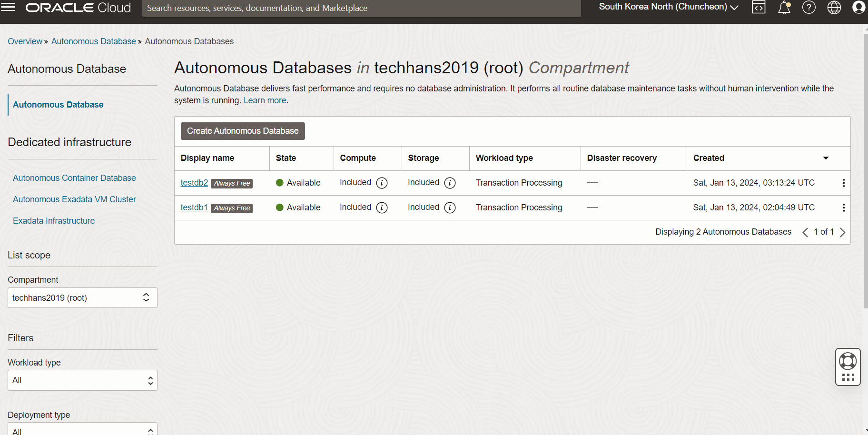Open the hamburger navigation menu
868x435 pixels.
pyautogui.click(x=8, y=7)
